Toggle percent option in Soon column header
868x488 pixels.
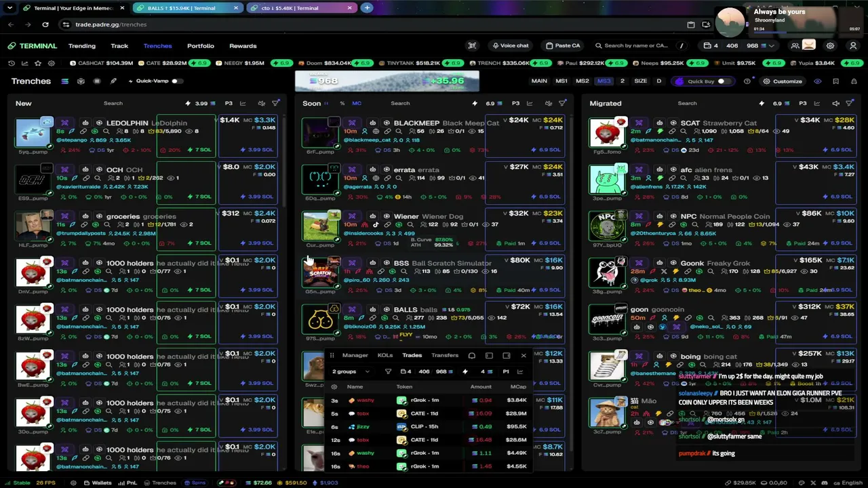[x=342, y=104]
